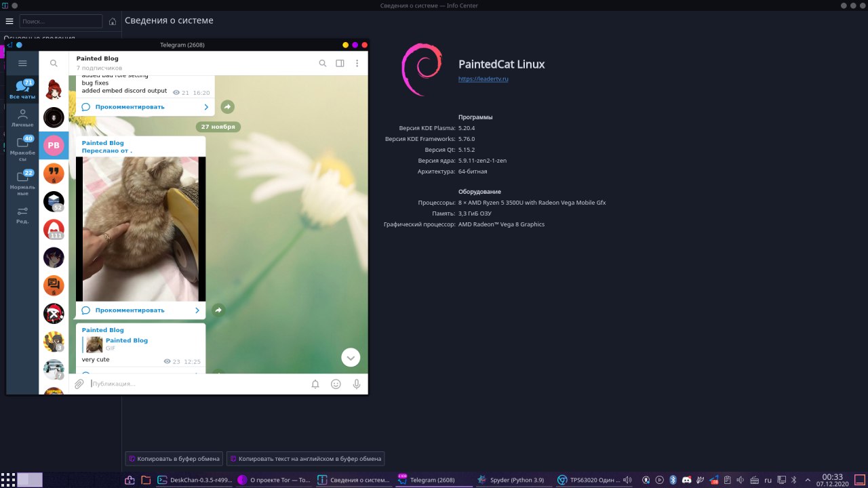Open media player tray icon
The height and width of the screenshot is (488, 868).
point(659,480)
